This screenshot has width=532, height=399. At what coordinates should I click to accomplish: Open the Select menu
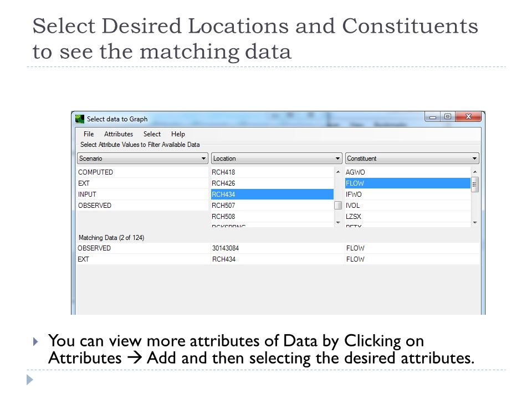tap(152, 134)
